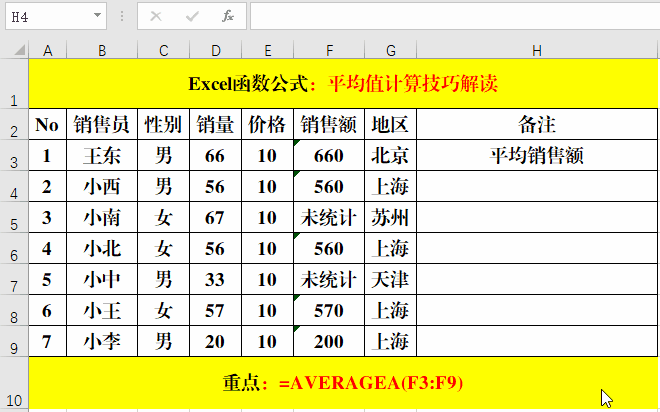Click the 销售额 cell in 小西 row
Image resolution: width=660 pixels, height=412 pixels.
pos(329,186)
